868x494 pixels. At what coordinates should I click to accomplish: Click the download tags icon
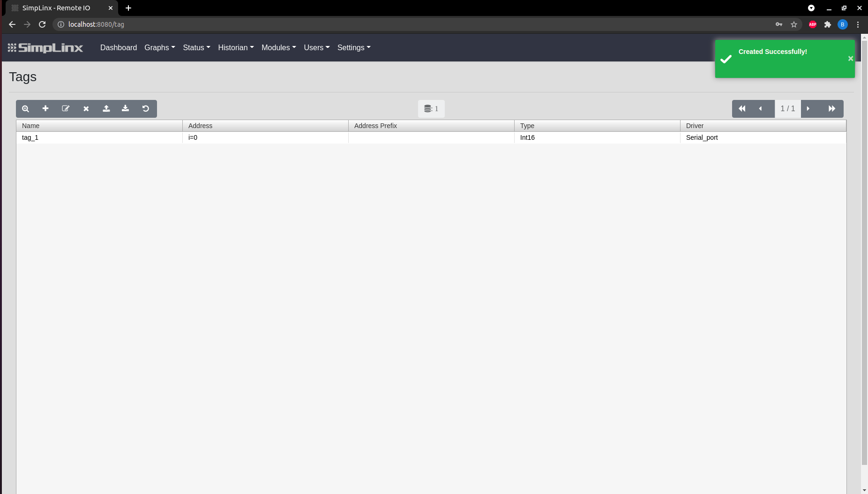point(126,109)
